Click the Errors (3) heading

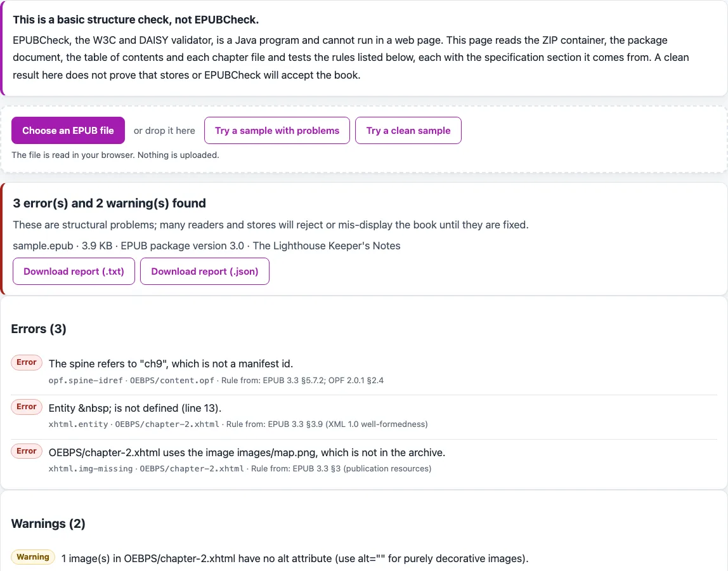pos(39,329)
